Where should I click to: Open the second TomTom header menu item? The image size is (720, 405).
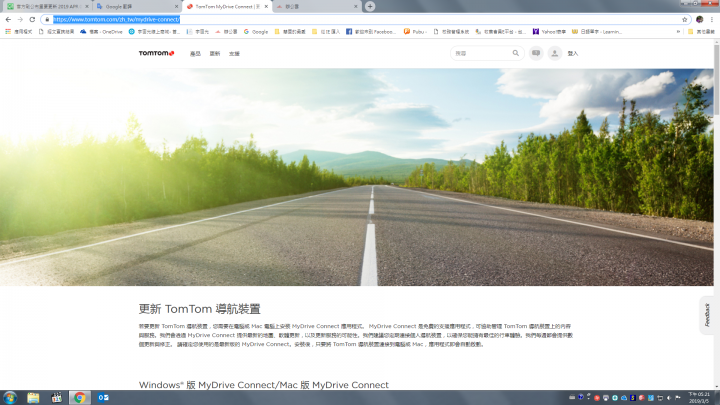coord(214,54)
